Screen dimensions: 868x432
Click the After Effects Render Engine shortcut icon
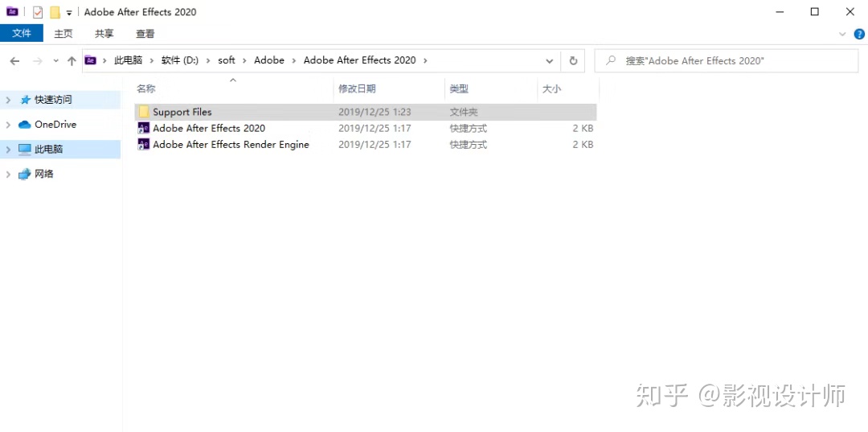click(x=144, y=145)
